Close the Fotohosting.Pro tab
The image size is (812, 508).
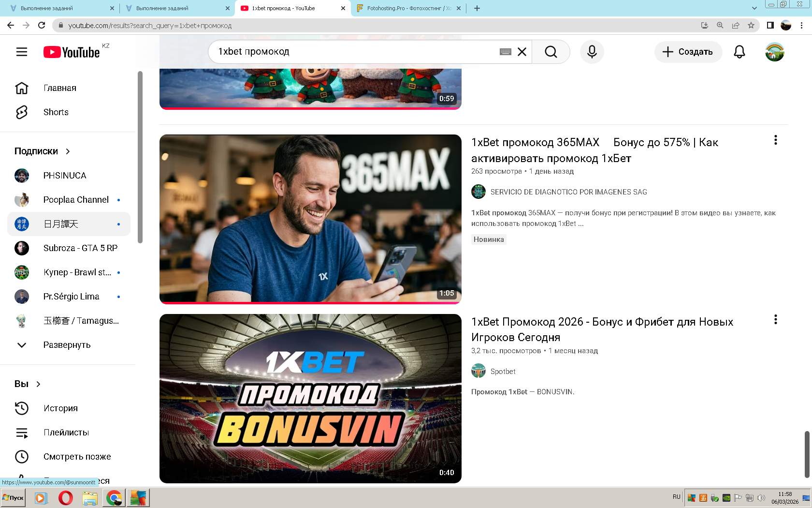(459, 8)
